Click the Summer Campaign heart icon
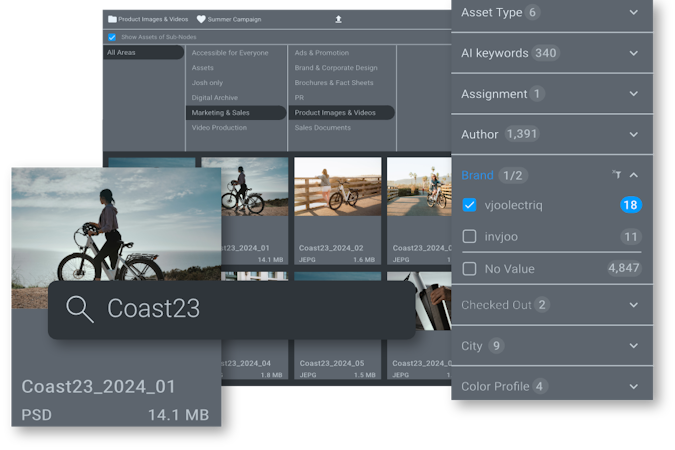The width and height of the screenshot is (675, 450). (x=201, y=19)
